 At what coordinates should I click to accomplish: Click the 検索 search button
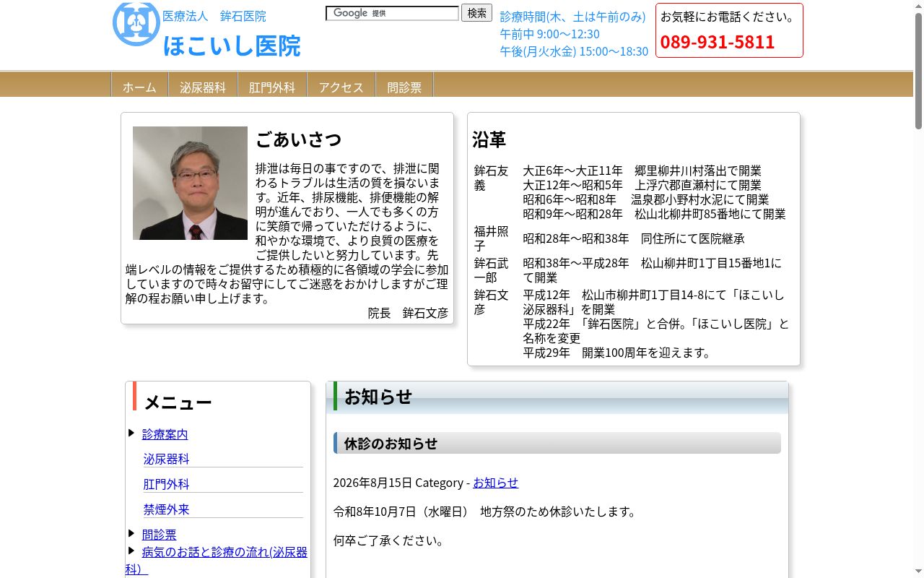[x=476, y=13]
